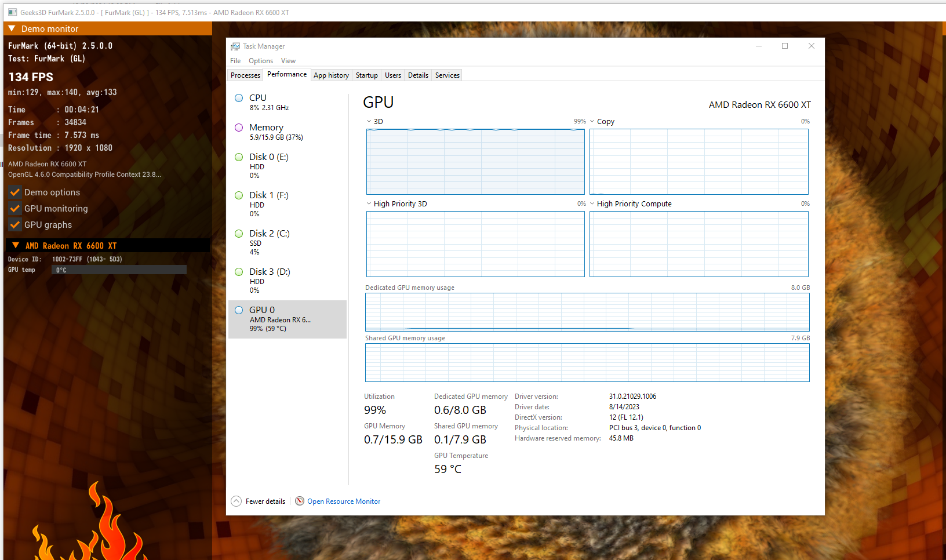Click the Task Manager title bar icon

235,46
